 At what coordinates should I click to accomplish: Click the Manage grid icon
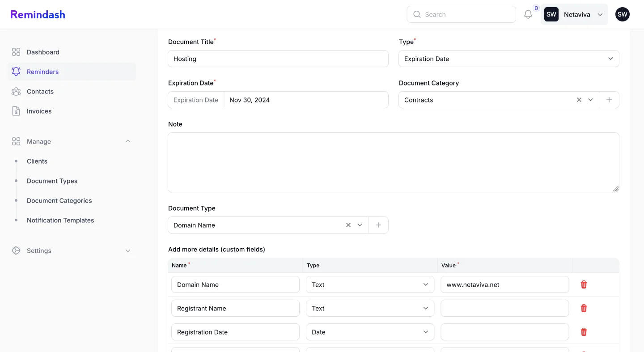pyautogui.click(x=16, y=141)
